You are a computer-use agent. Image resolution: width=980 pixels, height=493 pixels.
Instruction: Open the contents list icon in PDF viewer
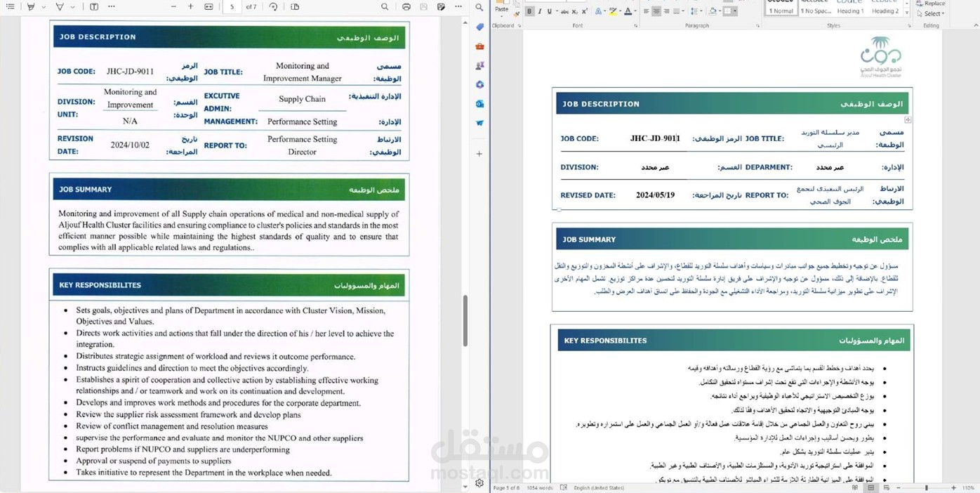[10, 6]
